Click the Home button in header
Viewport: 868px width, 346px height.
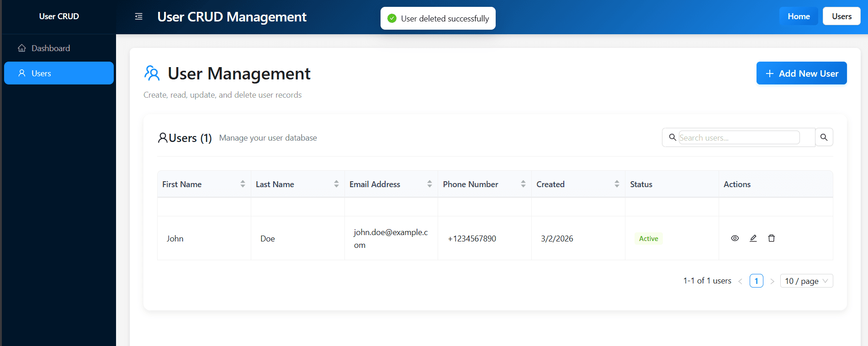click(x=798, y=16)
